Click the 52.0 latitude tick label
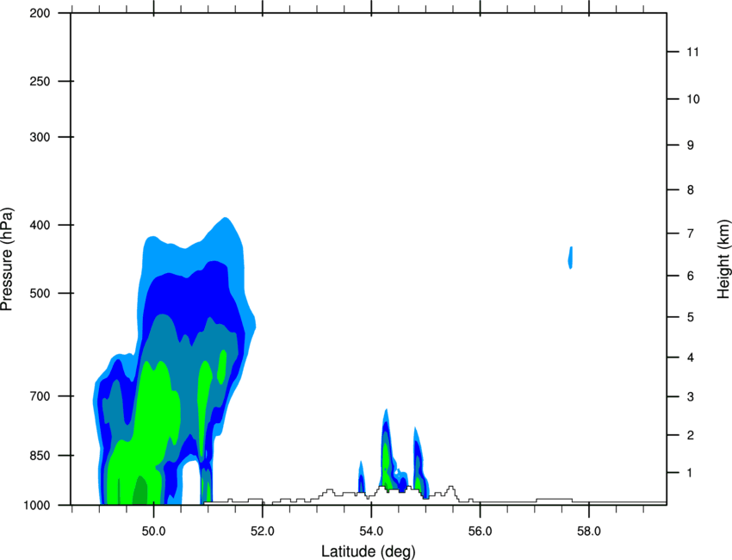 [x=263, y=532]
